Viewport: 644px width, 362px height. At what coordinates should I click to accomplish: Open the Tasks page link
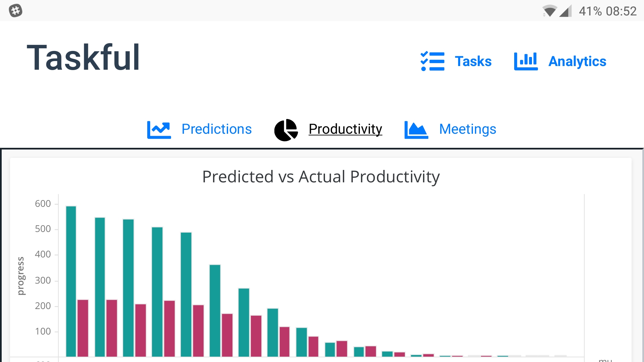[x=473, y=61]
